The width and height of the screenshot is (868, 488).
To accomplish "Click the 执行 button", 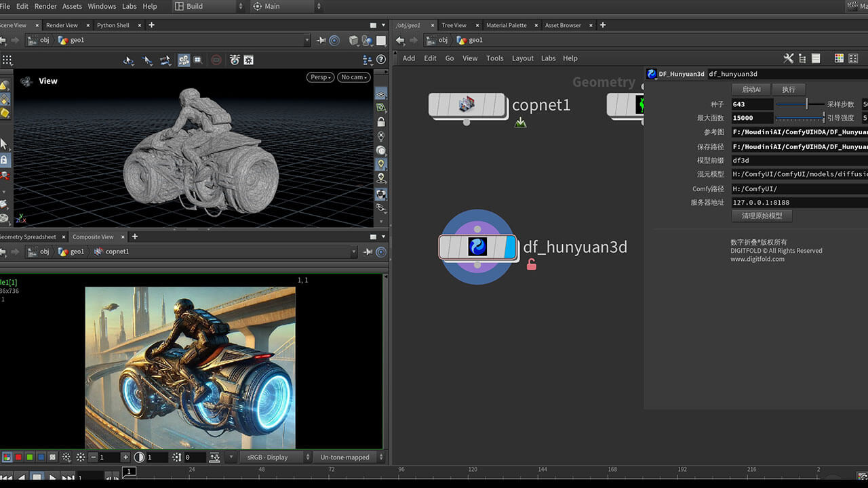I will click(x=789, y=89).
